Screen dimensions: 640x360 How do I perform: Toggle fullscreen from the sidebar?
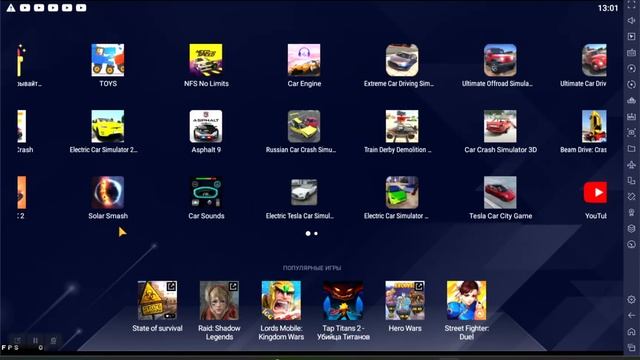point(631,5)
